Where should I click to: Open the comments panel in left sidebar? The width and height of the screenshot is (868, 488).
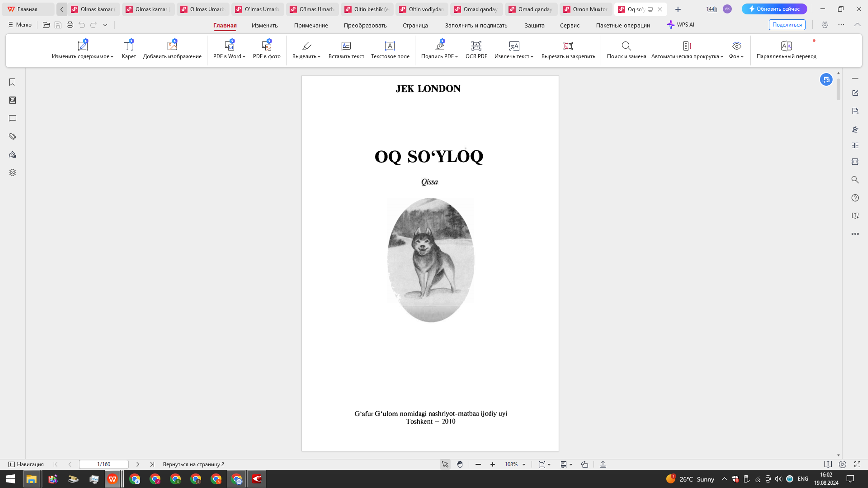click(x=12, y=118)
